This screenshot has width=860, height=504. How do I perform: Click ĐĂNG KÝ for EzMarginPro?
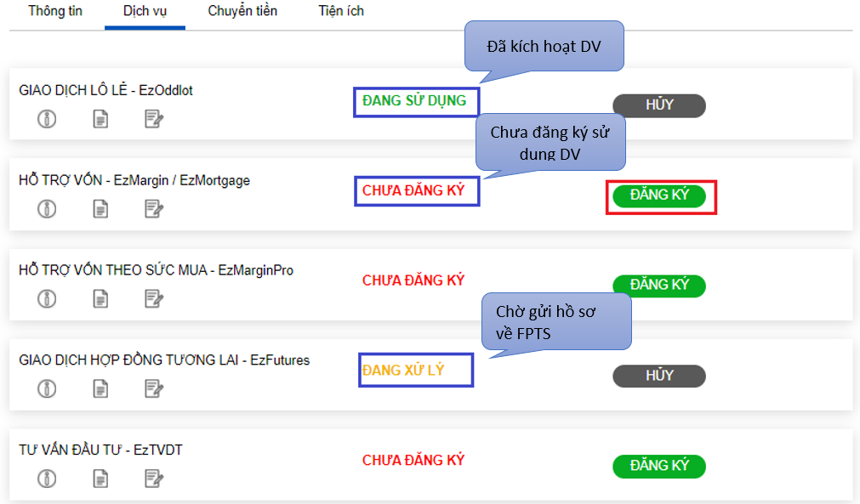659,286
